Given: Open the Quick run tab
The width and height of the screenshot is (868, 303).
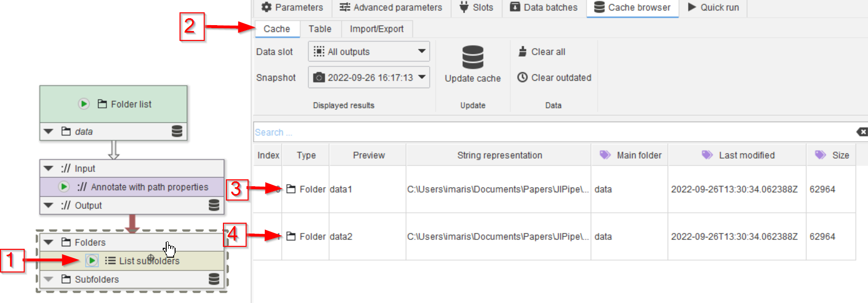Looking at the screenshot, I should point(713,7).
